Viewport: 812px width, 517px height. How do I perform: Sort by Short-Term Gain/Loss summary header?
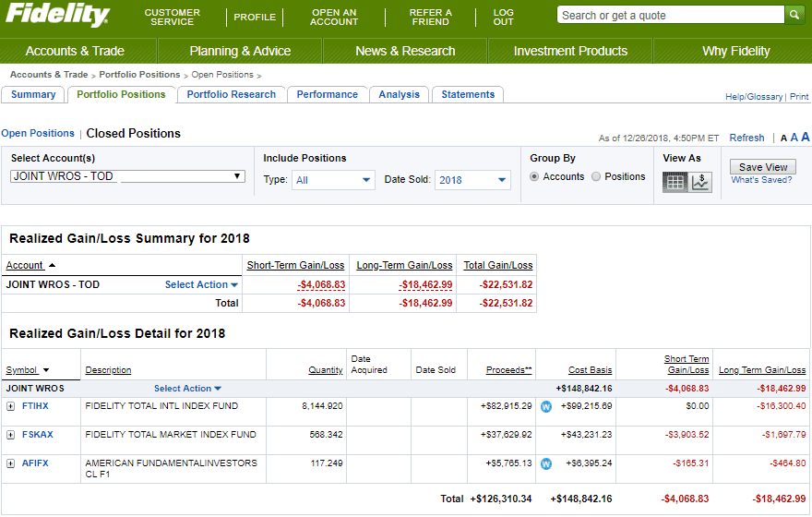pos(295,265)
